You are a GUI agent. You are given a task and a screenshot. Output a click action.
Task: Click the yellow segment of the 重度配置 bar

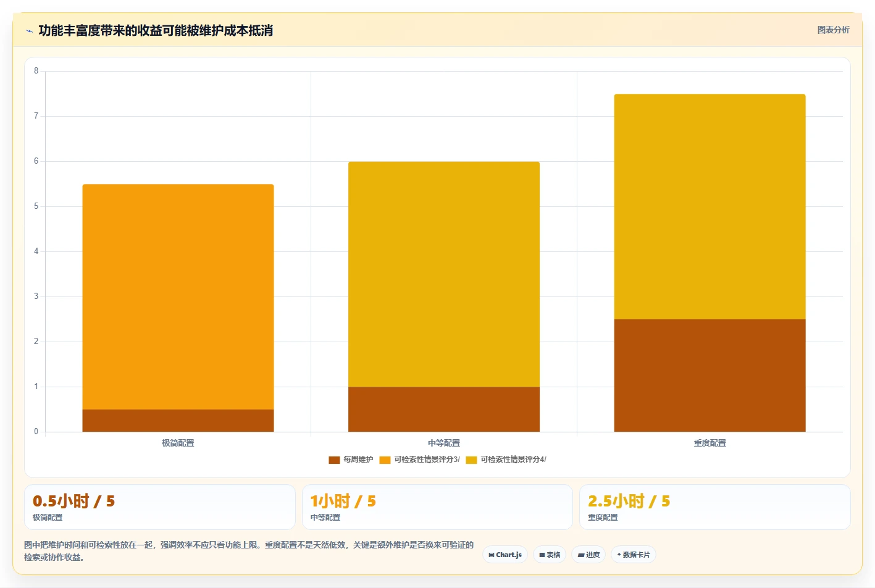point(710,206)
